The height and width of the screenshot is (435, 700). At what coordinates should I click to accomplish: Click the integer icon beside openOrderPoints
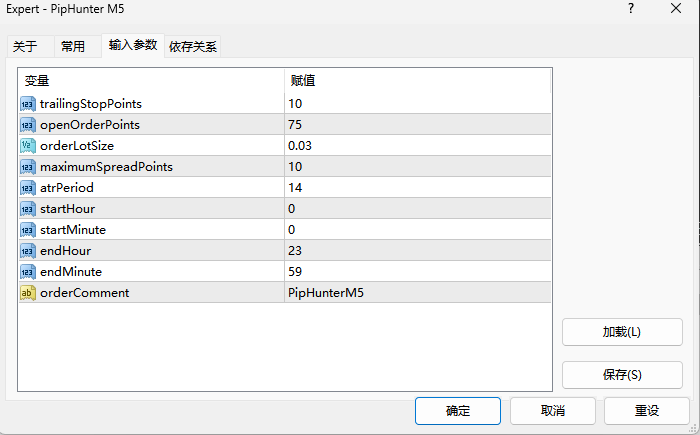[x=28, y=125]
